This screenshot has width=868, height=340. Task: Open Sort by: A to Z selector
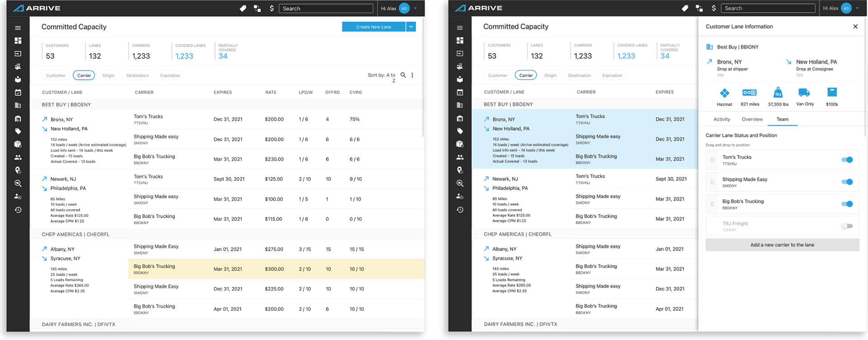[382, 77]
